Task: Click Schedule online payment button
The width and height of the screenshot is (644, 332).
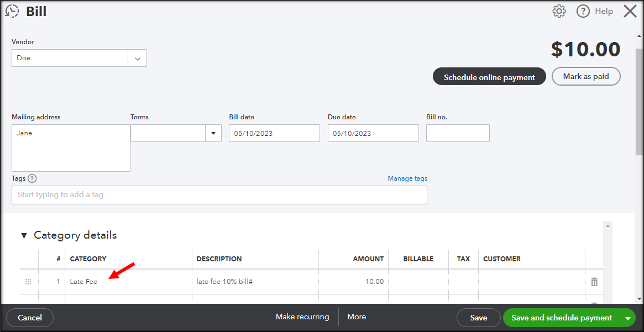Action: [x=489, y=77]
